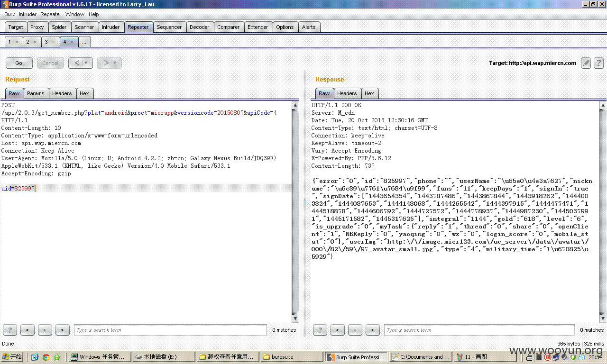Switch to the Spider tab
Viewport: 607px width, 364px height.
59,27
